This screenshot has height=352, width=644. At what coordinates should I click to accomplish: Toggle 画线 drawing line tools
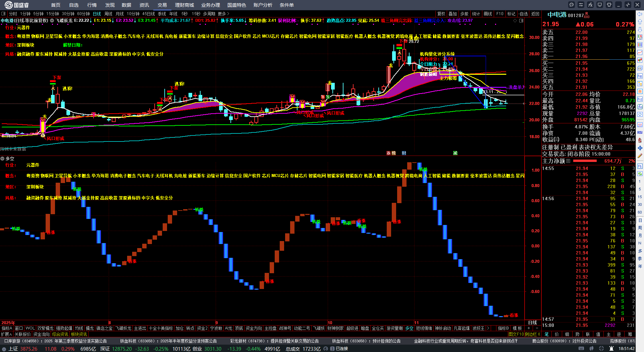(488, 14)
